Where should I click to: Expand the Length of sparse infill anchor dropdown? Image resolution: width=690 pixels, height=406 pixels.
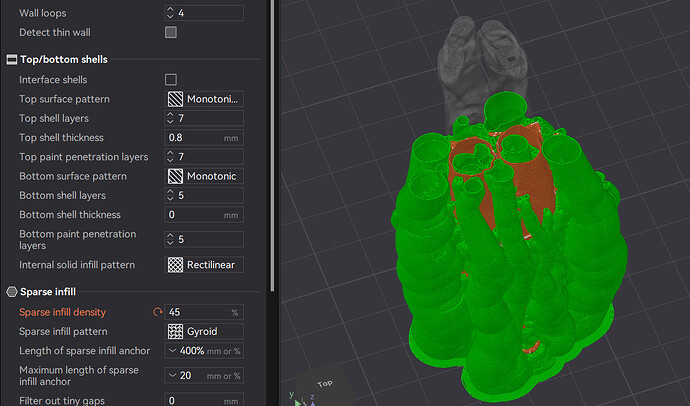coord(204,351)
